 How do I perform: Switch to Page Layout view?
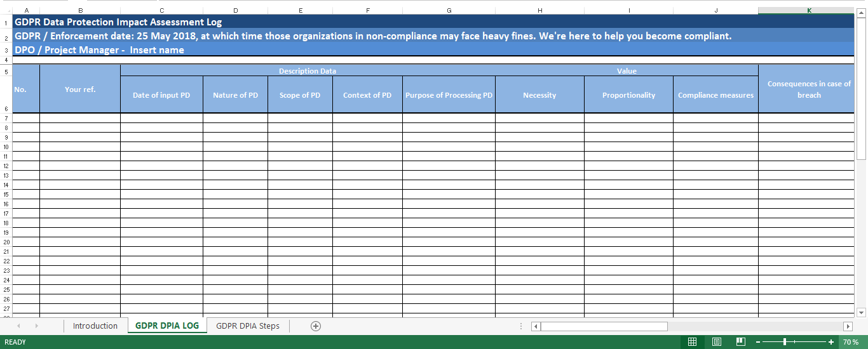point(717,342)
